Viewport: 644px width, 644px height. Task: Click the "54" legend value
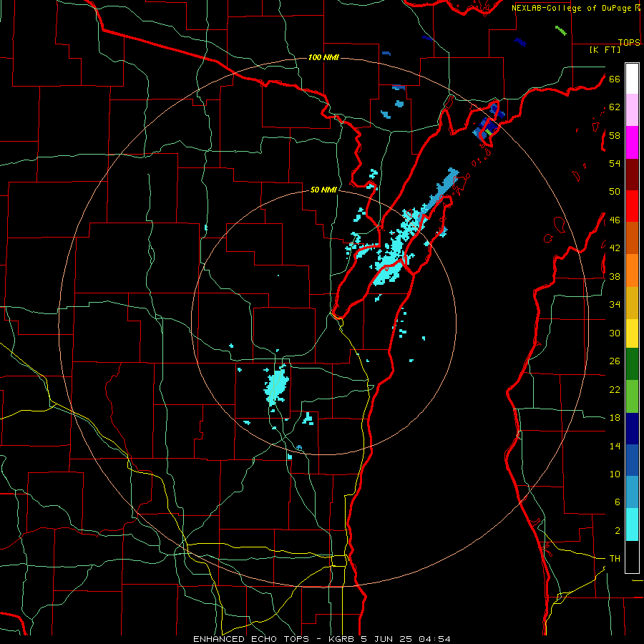tap(615, 163)
